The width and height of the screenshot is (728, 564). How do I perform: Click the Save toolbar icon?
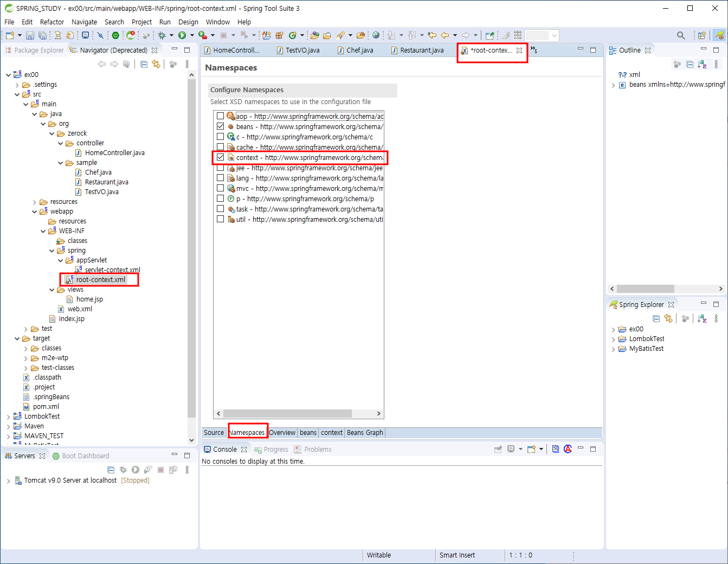point(30,35)
